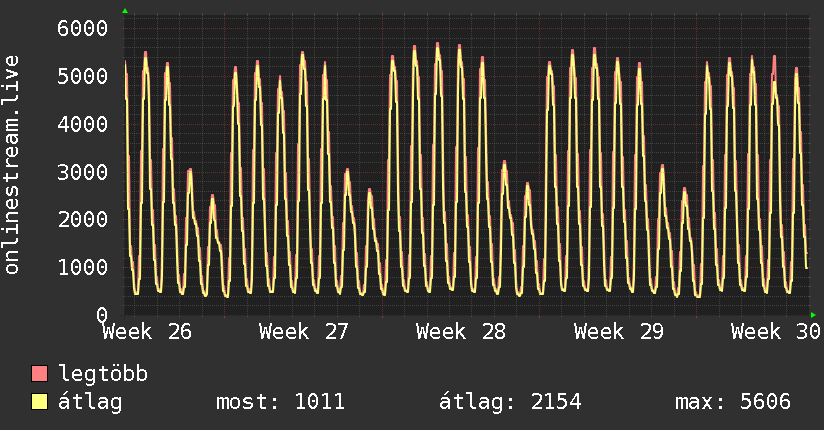Click the 5000 y-axis value

[x=83, y=76]
